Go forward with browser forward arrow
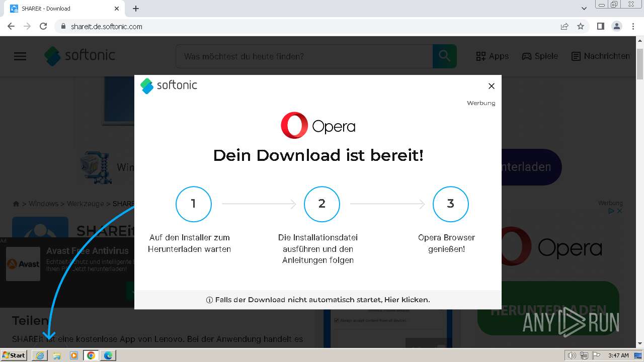This screenshot has height=362, width=644. coord(27,26)
